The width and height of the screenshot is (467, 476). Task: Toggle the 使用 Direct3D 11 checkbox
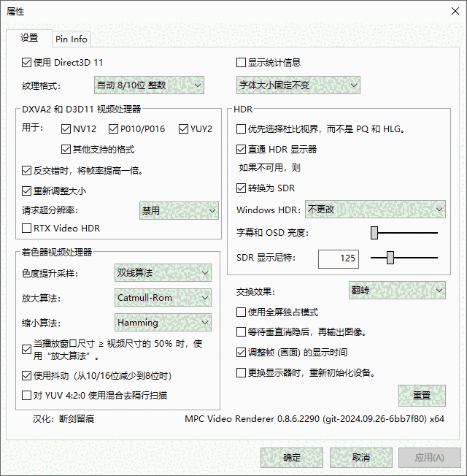click(x=27, y=63)
